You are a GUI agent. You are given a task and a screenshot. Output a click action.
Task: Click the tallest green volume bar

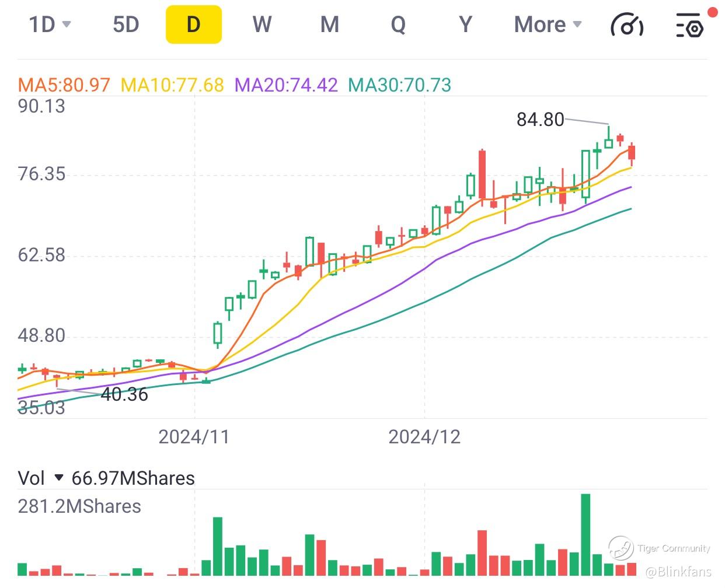pyautogui.click(x=585, y=534)
